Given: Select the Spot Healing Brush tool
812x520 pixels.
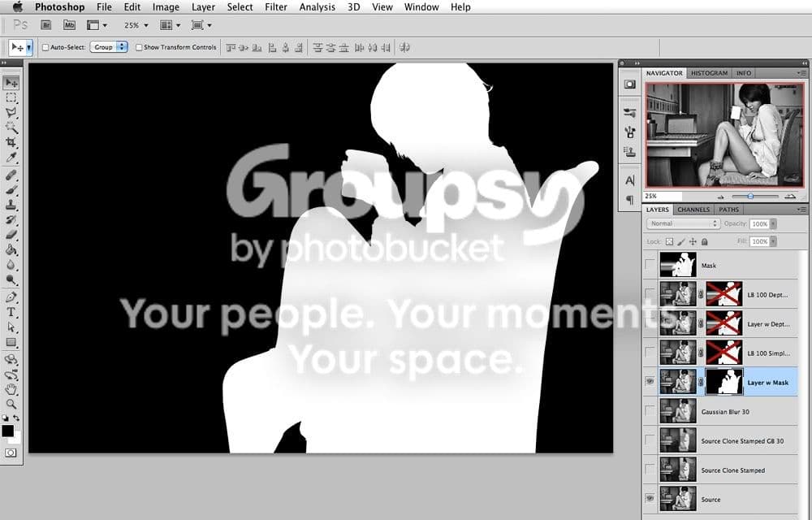Looking at the screenshot, I should click(11, 175).
